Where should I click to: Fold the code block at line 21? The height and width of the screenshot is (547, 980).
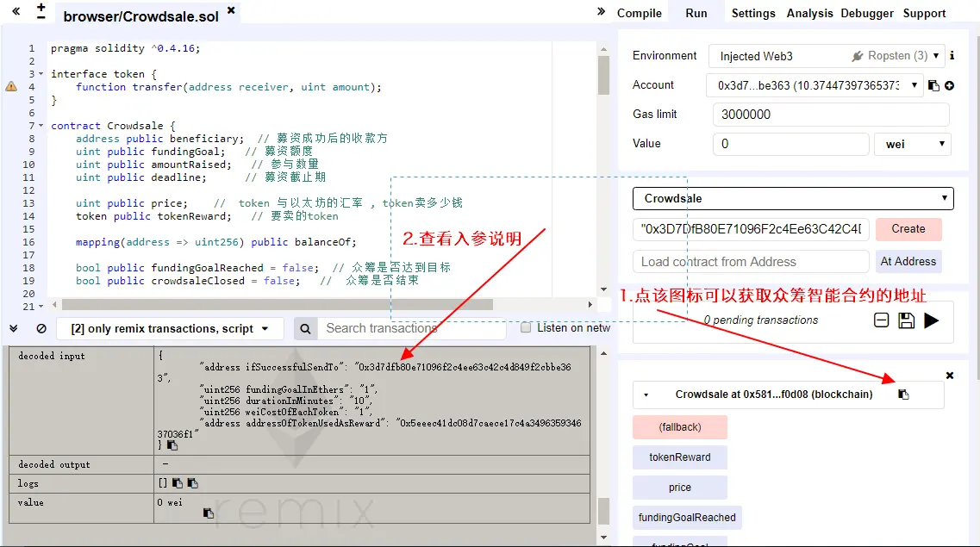pos(41,307)
